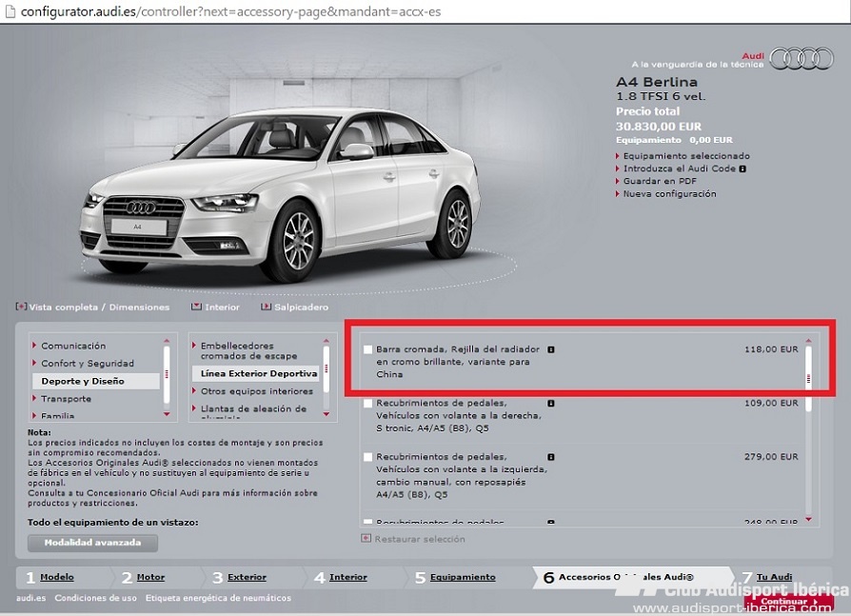Click the Barra cromada, Rejilla del radiador description
The height and width of the screenshot is (616, 851).
click(x=458, y=362)
